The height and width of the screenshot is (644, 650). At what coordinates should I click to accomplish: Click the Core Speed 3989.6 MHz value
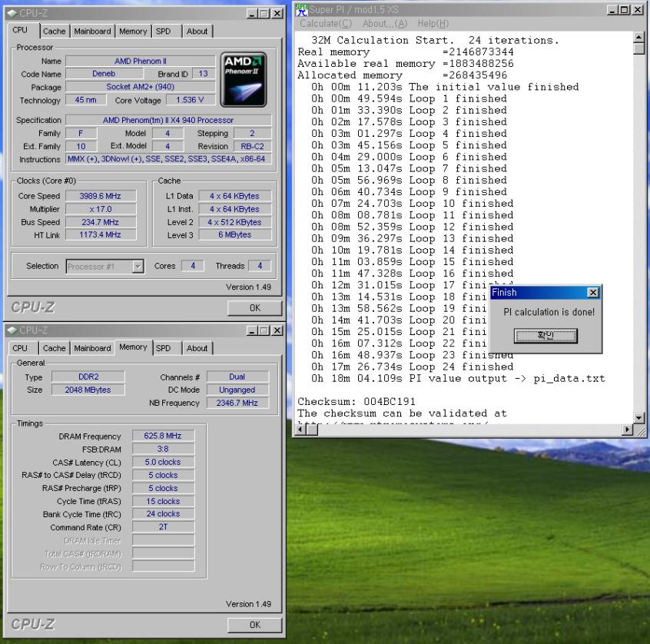point(101,196)
